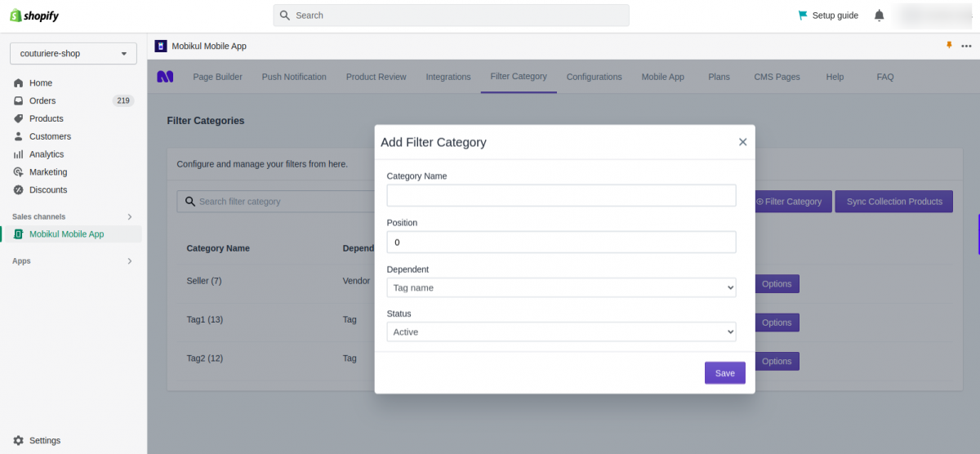Switch to Configurations tab

(x=594, y=77)
